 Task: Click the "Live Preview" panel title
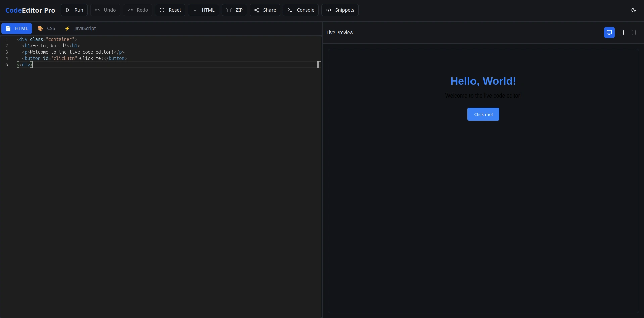pyautogui.click(x=340, y=33)
